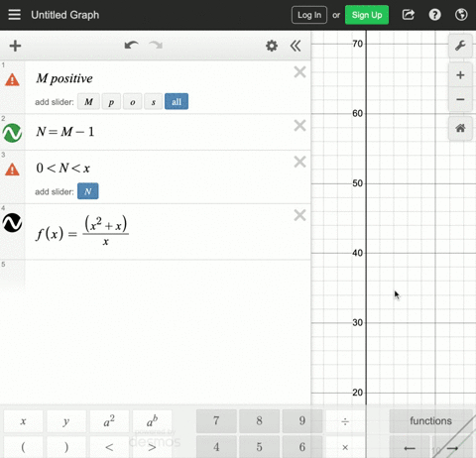Delete the N = M − 1 expression
This screenshot has width=476, height=458.
299,126
